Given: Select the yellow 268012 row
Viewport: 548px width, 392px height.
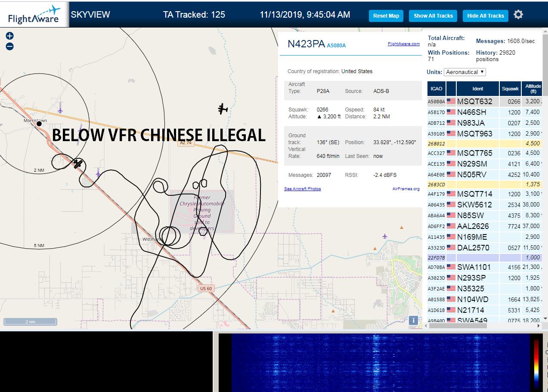Looking at the screenshot, I should point(485,144).
